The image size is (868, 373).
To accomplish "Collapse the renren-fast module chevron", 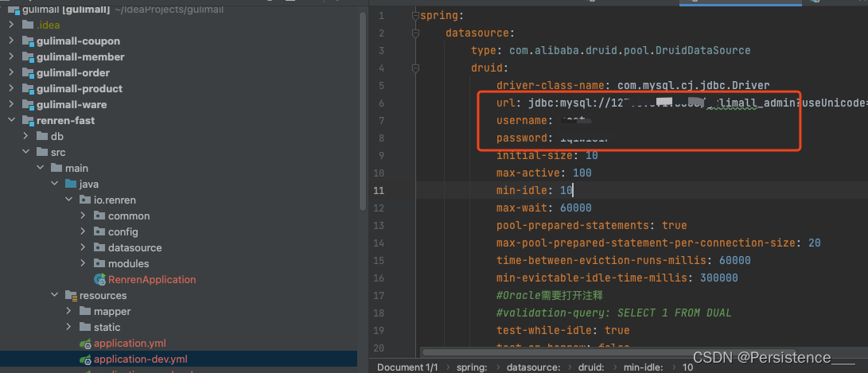I will pyautogui.click(x=12, y=121).
